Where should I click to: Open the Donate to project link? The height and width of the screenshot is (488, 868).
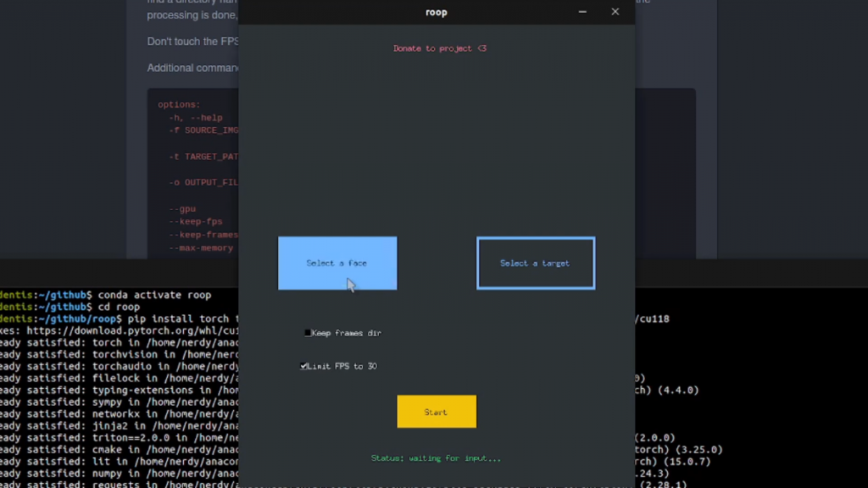tap(440, 48)
